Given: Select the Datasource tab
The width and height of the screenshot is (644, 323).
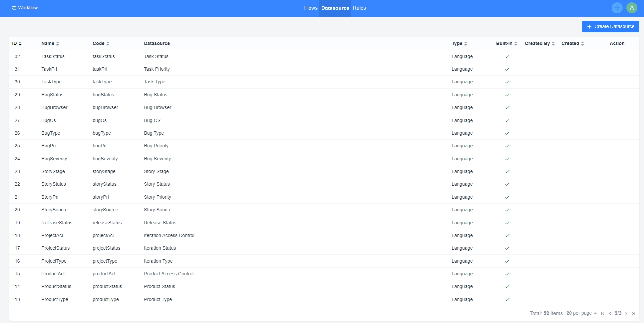Looking at the screenshot, I should 335,8.
